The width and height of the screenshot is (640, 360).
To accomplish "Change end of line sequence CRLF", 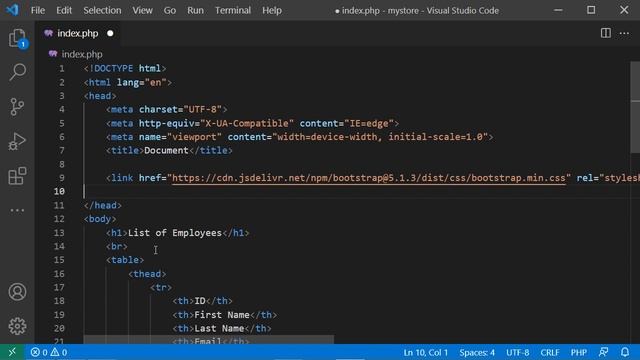I will (x=550, y=352).
